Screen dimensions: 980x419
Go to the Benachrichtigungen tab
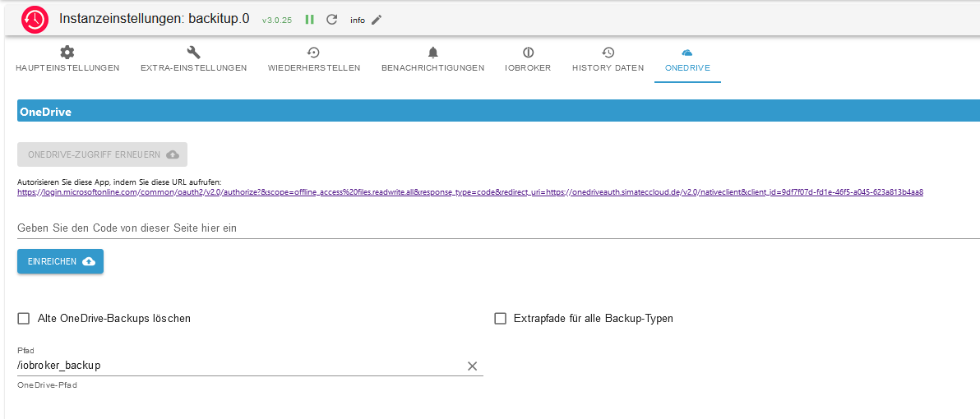pos(433,60)
